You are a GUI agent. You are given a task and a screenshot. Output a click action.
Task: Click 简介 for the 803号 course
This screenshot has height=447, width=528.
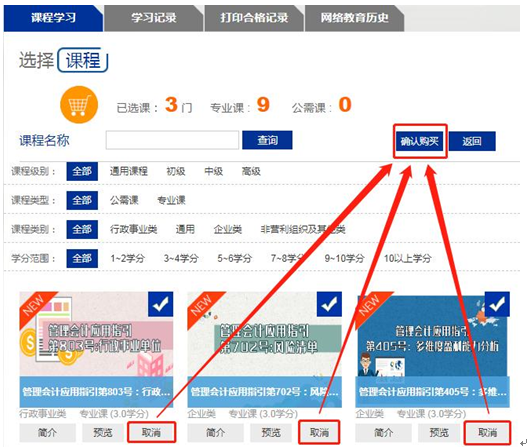tap(47, 433)
